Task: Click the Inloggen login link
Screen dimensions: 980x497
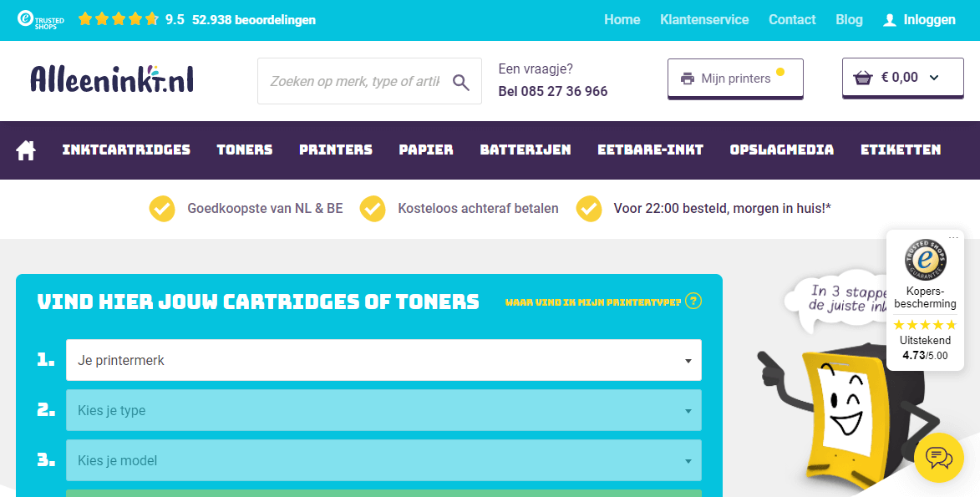Action: tap(929, 20)
